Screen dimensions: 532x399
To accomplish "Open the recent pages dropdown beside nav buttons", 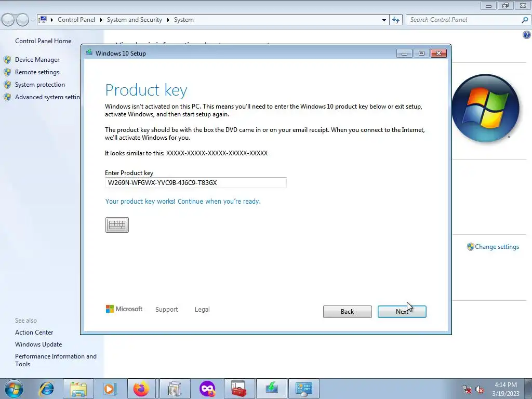I will (33, 20).
